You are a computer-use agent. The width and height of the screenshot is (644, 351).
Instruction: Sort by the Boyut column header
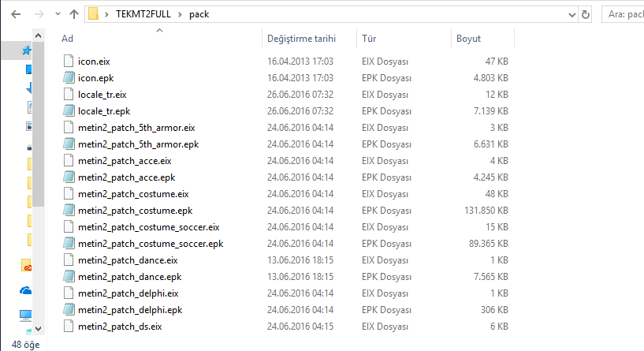[x=469, y=39]
